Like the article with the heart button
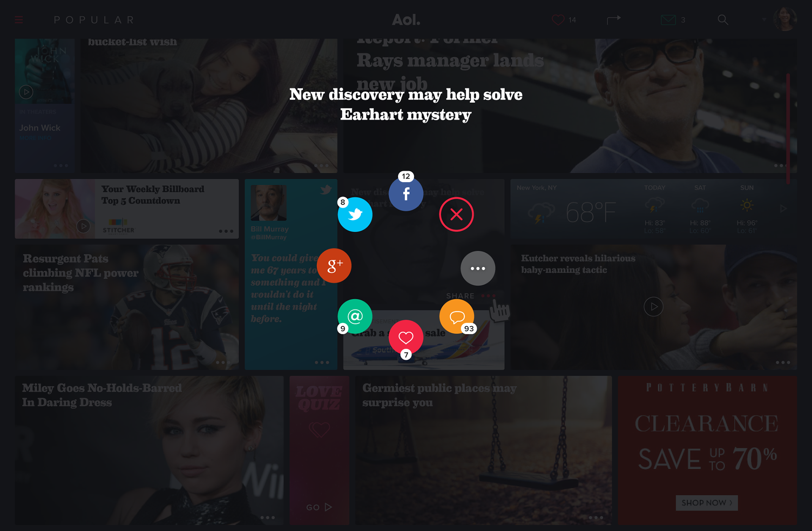Viewport: 812px width, 531px height. [x=406, y=337]
